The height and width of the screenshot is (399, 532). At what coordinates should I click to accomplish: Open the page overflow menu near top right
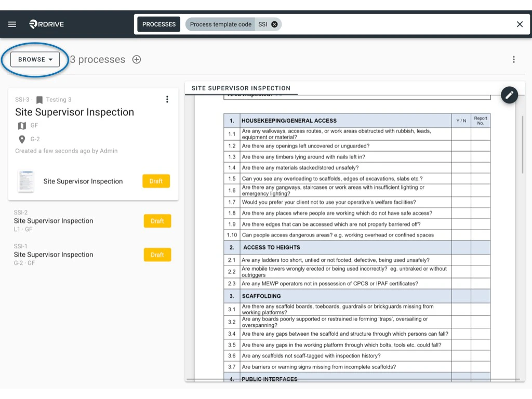pyautogui.click(x=514, y=59)
